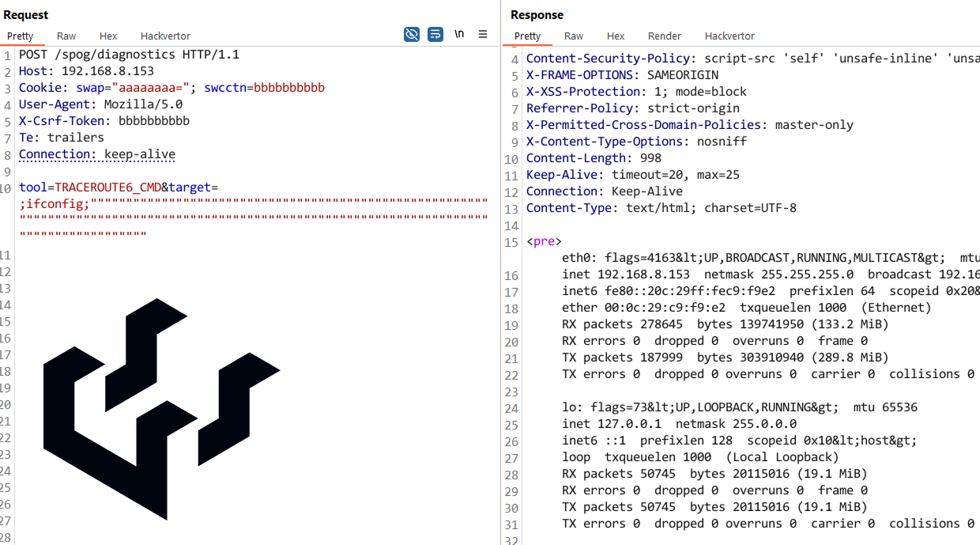Switch to the Raw tab in Request
980x545 pixels.
click(66, 36)
